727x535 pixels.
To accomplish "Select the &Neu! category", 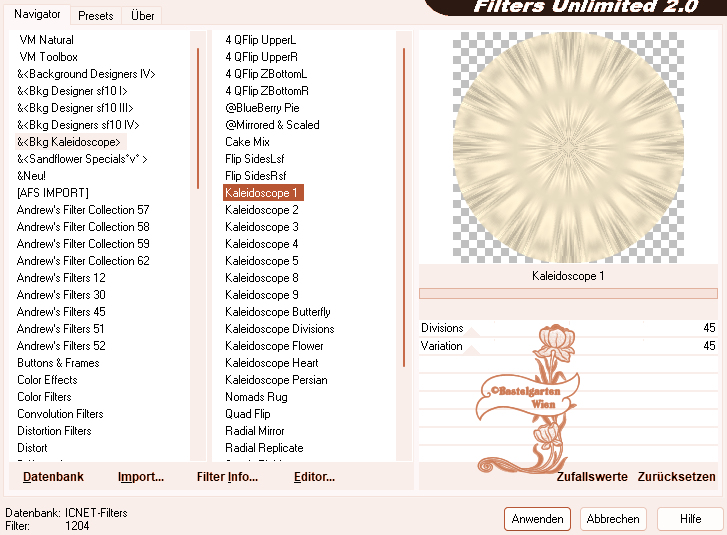I will click(32, 176).
